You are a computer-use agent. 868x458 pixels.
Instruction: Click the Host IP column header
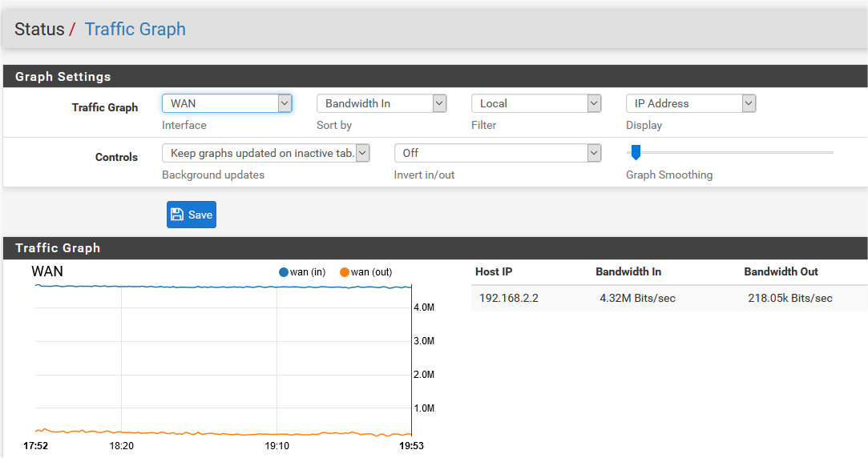click(x=494, y=271)
